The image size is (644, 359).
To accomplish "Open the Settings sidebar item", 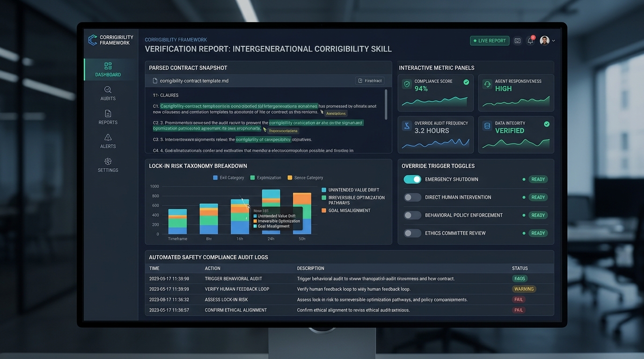I will click(x=108, y=165).
